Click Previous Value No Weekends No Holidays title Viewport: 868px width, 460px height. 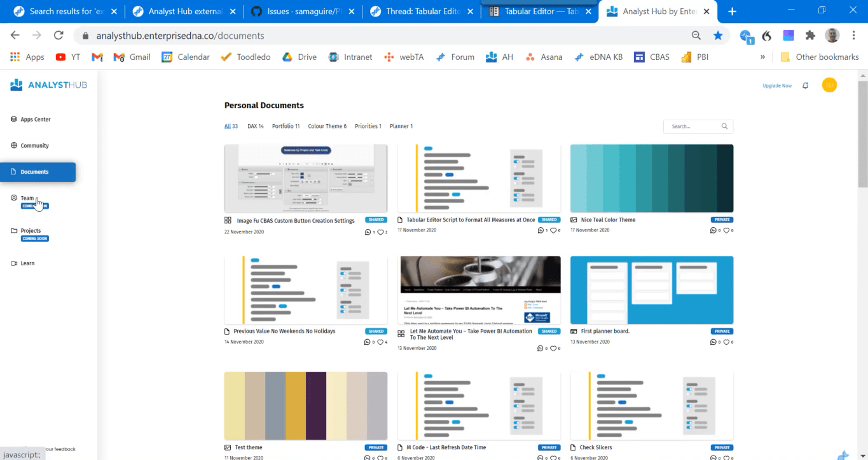coord(284,331)
